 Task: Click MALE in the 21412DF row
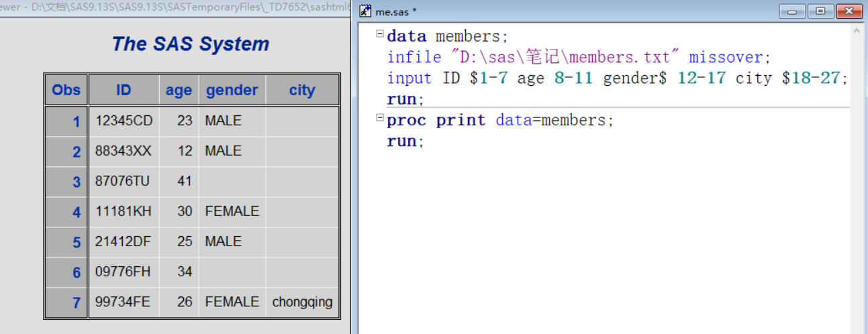coord(232,242)
